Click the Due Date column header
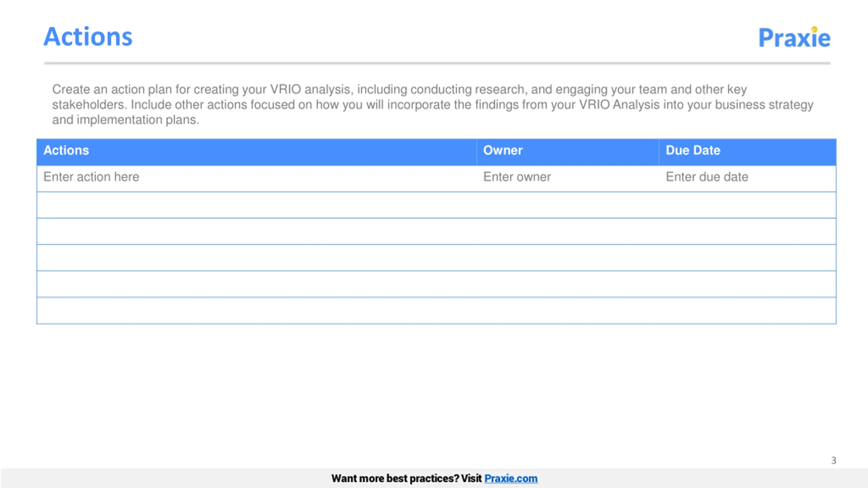 pos(693,150)
